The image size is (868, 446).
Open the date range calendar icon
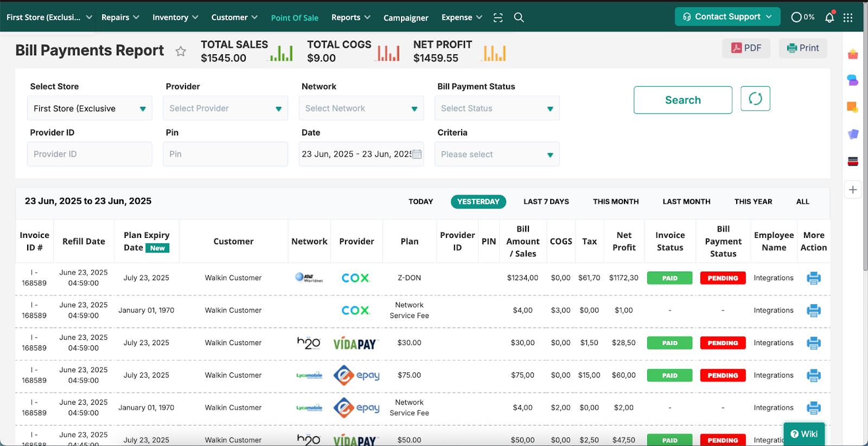coord(417,154)
